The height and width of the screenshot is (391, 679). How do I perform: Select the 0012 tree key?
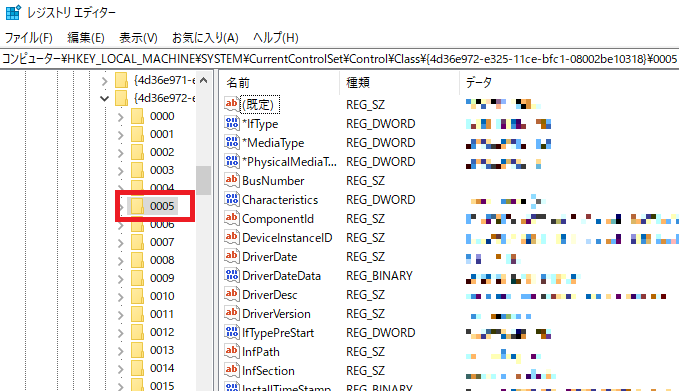(x=162, y=332)
